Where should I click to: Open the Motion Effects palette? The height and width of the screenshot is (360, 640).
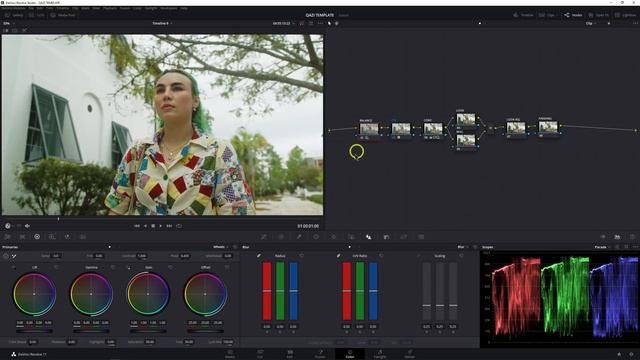tap(83, 237)
